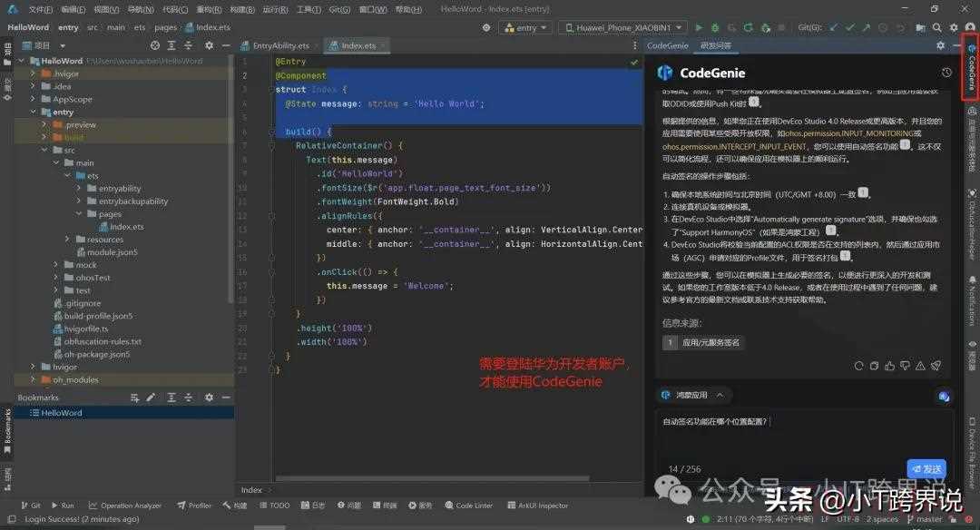Expand the resources folder

[67, 240]
